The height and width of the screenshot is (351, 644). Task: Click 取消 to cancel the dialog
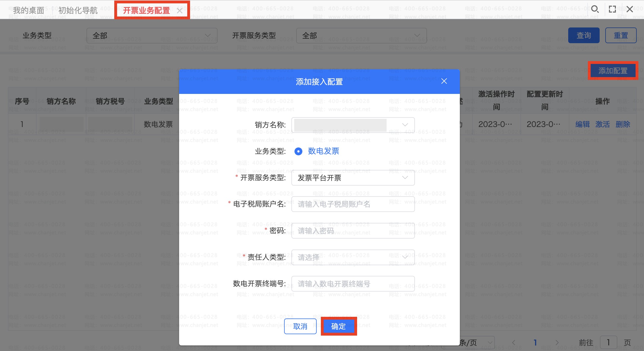point(300,326)
